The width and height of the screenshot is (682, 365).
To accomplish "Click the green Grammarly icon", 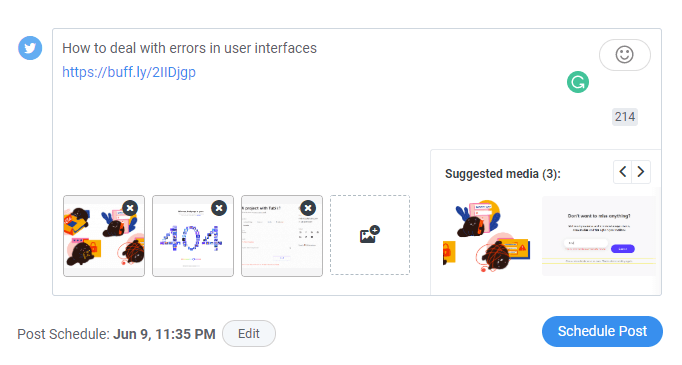I will coord(578,82).
